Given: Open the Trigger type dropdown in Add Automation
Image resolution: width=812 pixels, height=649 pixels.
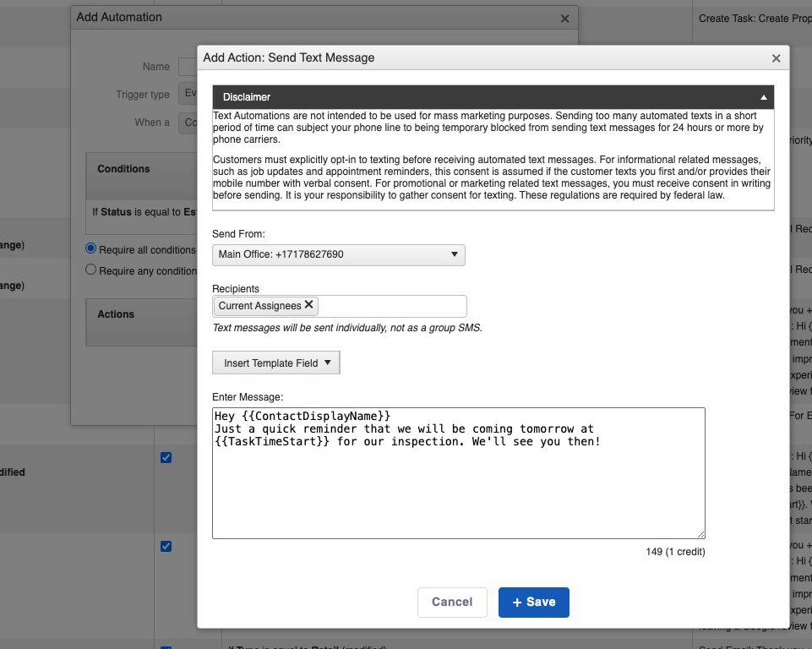Looking at the screenshot, I should (x=188, y=94).
